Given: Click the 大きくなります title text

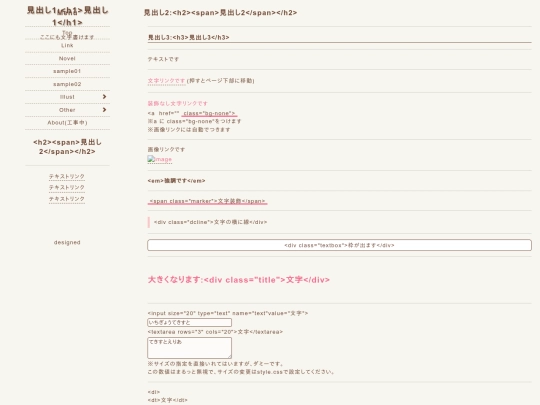Looking at the screenshot, I should (x=239, y=280).
